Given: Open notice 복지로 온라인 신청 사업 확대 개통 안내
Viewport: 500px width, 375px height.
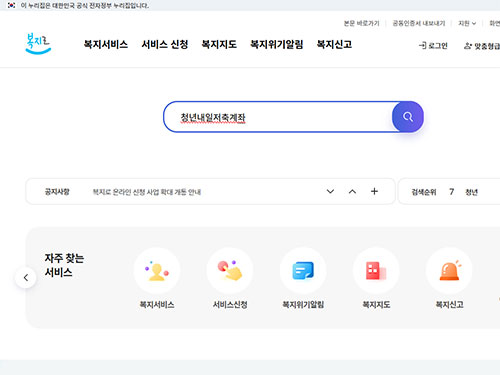Looking at the screenshot, I should point(147,192).
